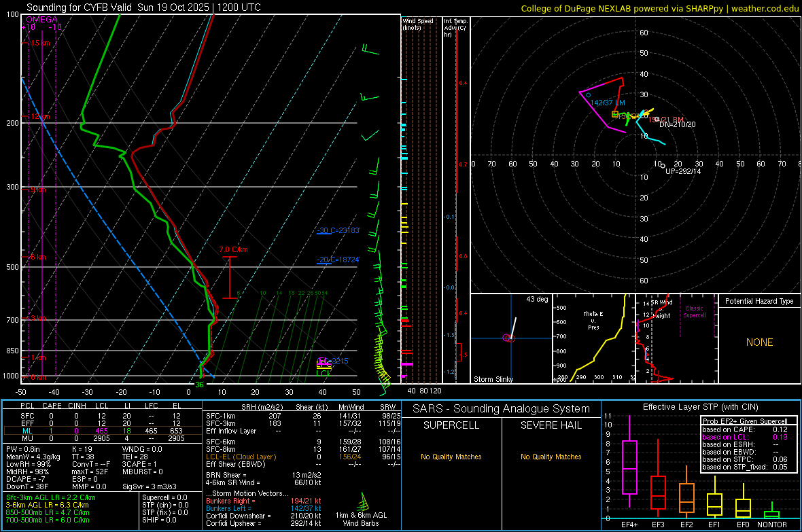802x532 pixels.
Task: Click the LowRH = 99% value
Action: pyautogui.click(x=28, y=464)
